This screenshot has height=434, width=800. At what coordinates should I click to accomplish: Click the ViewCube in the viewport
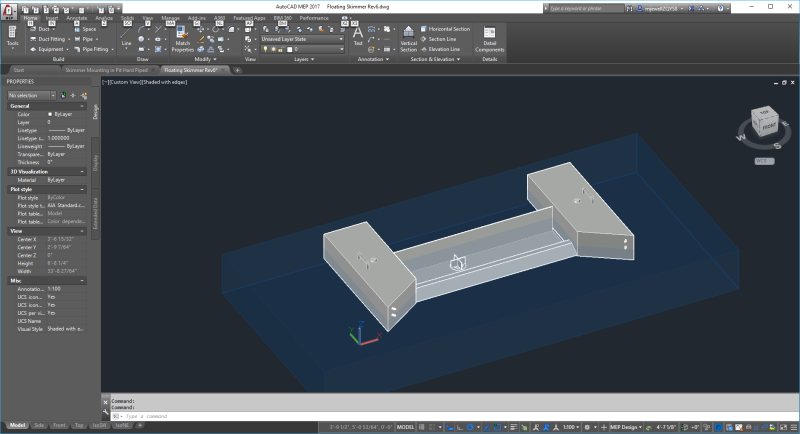point(764,121)
